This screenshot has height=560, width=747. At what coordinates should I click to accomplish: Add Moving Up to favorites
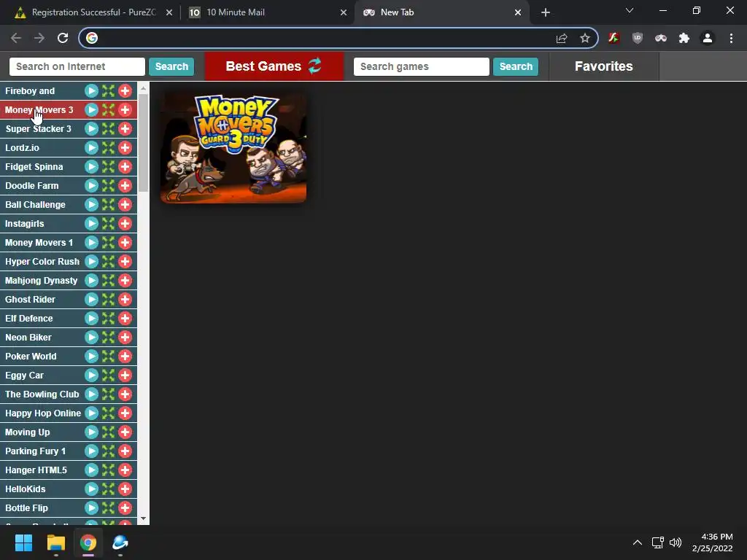click(125, 432)
